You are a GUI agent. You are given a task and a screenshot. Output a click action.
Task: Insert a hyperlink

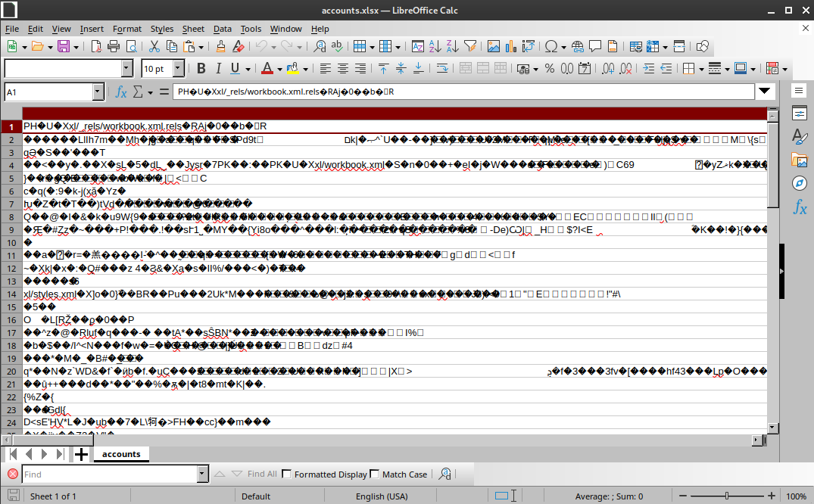(579, 46)
